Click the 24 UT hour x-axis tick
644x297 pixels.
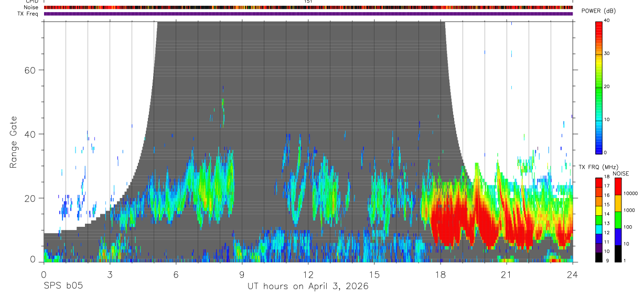[573, 274]
